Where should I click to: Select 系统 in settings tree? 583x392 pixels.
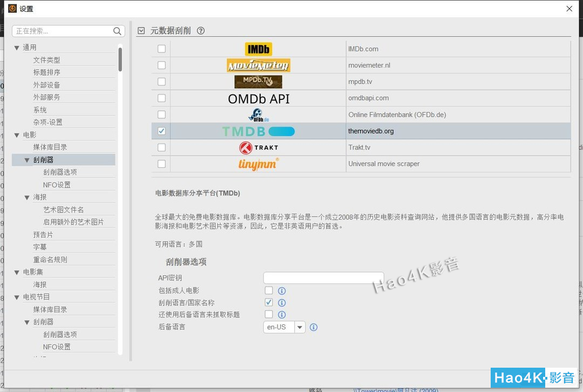coord(40,110)
